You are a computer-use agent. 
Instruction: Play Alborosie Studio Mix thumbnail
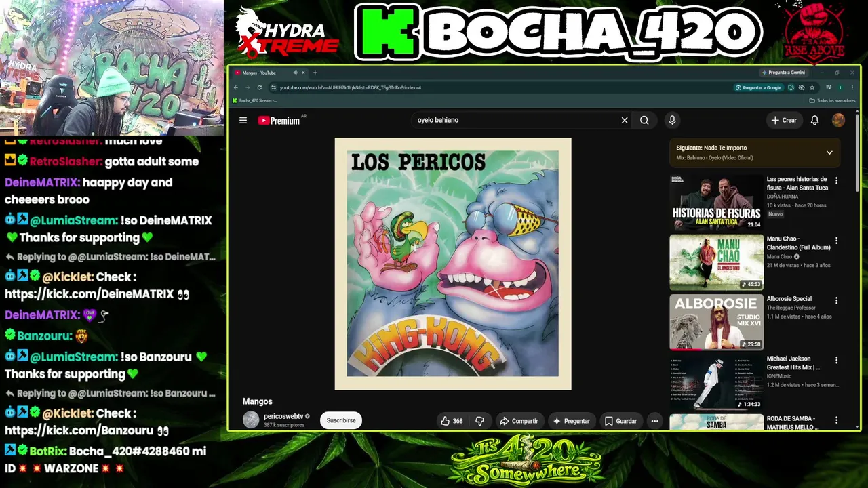coord(716,322)
